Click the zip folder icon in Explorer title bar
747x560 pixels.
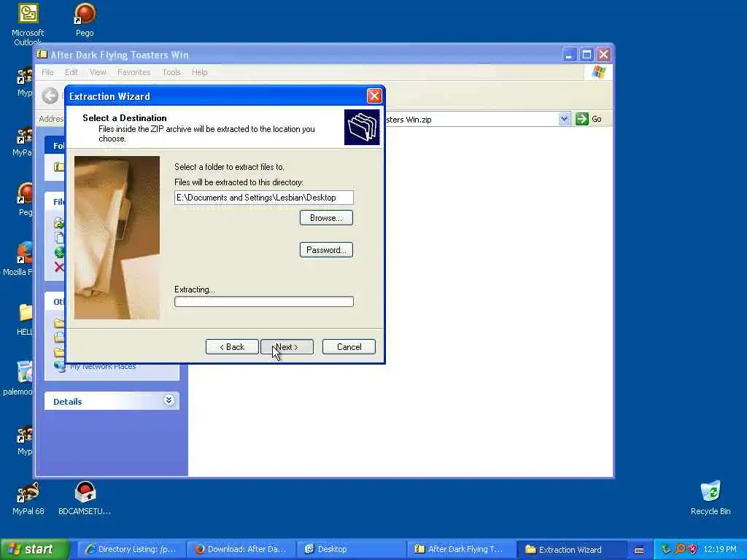click(42, 54)
